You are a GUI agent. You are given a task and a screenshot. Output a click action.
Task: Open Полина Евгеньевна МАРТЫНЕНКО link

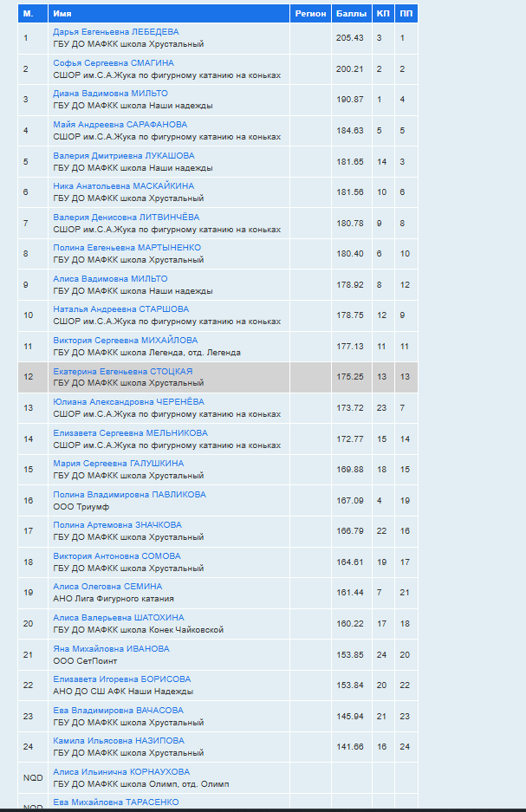(x=127, y=248)
